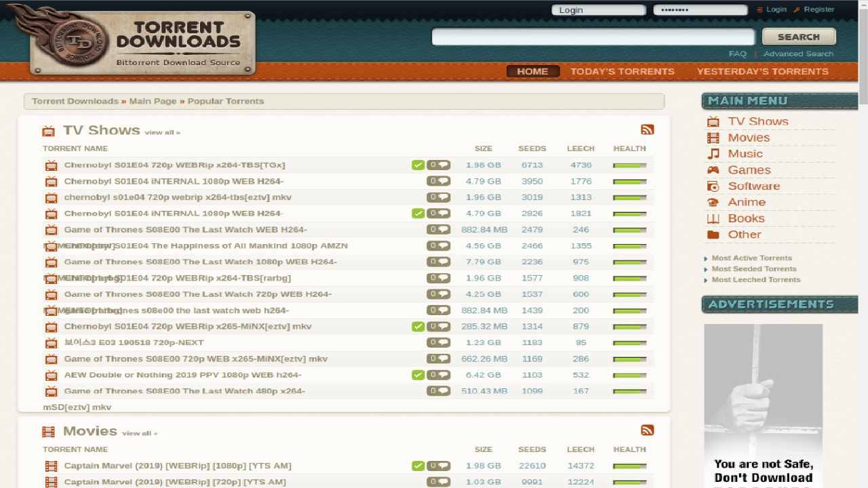The image size is (868, 488).
Task: Open the FAQ link
Action: click(737, 54)
